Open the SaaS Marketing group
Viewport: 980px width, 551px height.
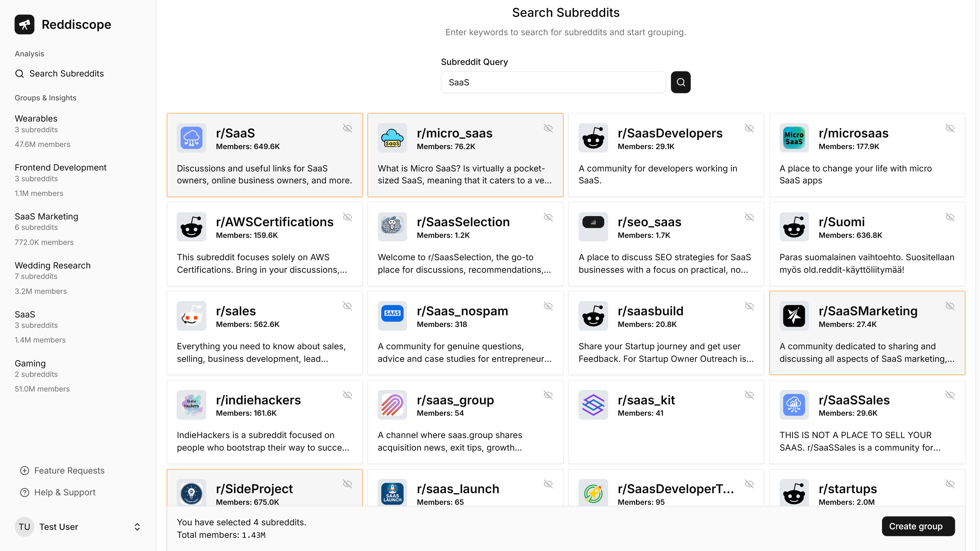47,216
